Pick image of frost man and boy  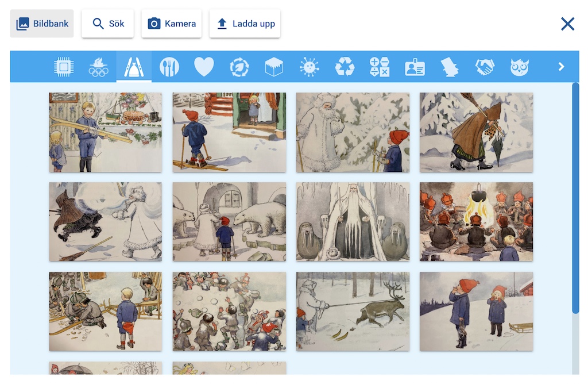point(353,133)
